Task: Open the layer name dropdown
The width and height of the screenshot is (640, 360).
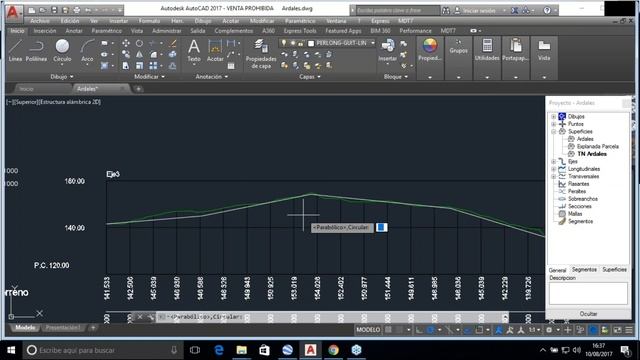Action: (x=373, y=43)
